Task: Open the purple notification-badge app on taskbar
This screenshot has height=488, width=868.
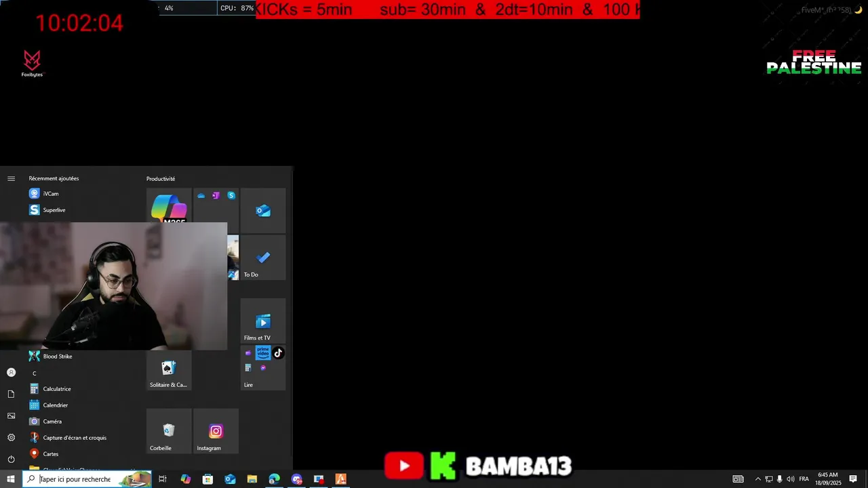Action: click(x=296, y=479)
